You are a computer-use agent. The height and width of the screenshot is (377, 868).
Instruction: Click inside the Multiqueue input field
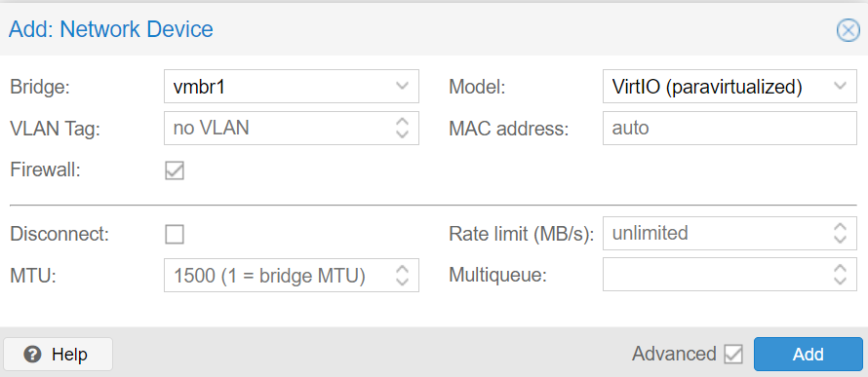[x=717, y=275]
